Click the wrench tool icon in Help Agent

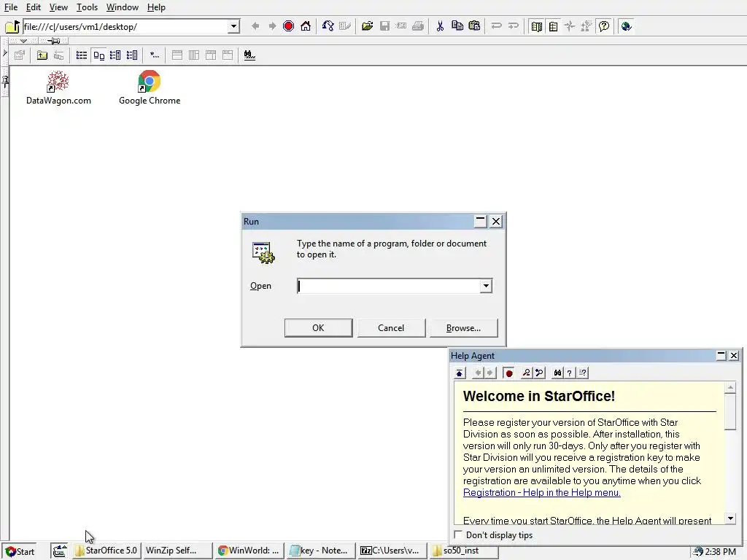point(539,373)
